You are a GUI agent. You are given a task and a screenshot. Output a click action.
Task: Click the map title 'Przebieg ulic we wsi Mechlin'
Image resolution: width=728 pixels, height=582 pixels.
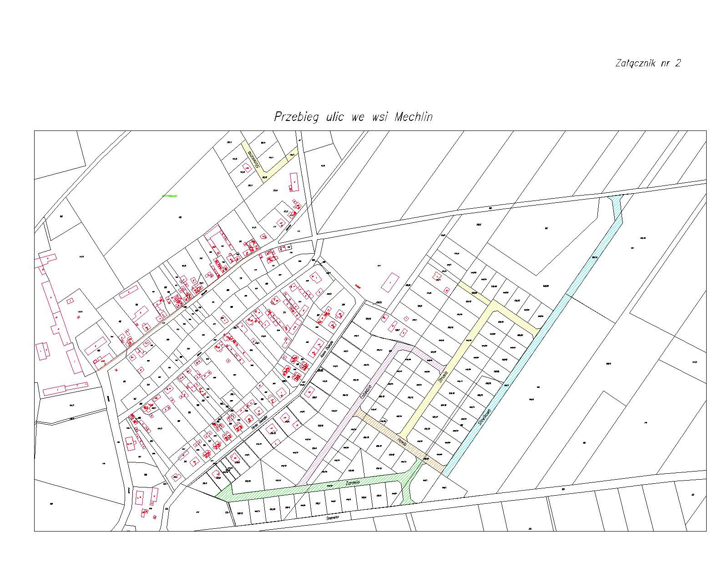click(x=353, y=117)
